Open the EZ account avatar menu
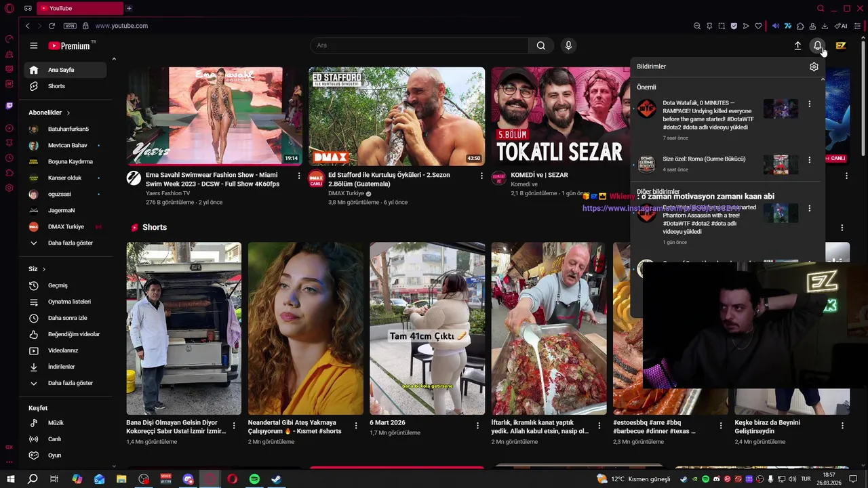The width and height of the screenshot is (868, 488). (x=841, y=45)
